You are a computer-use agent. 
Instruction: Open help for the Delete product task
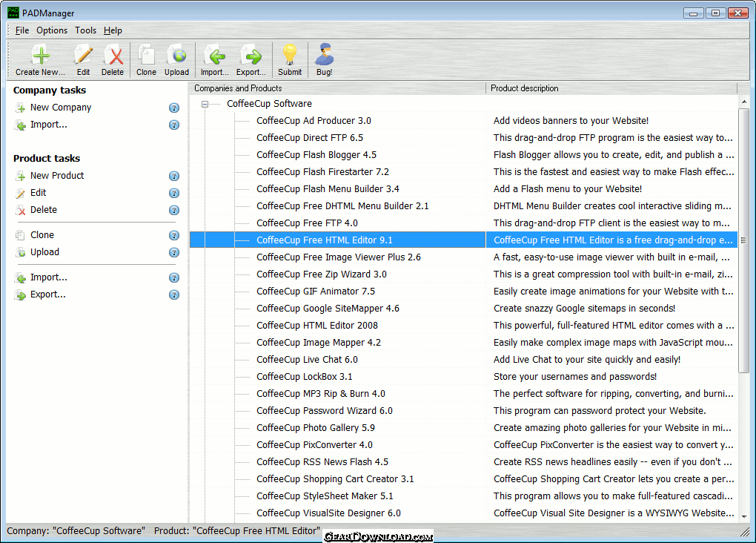(x=174, y=211)
